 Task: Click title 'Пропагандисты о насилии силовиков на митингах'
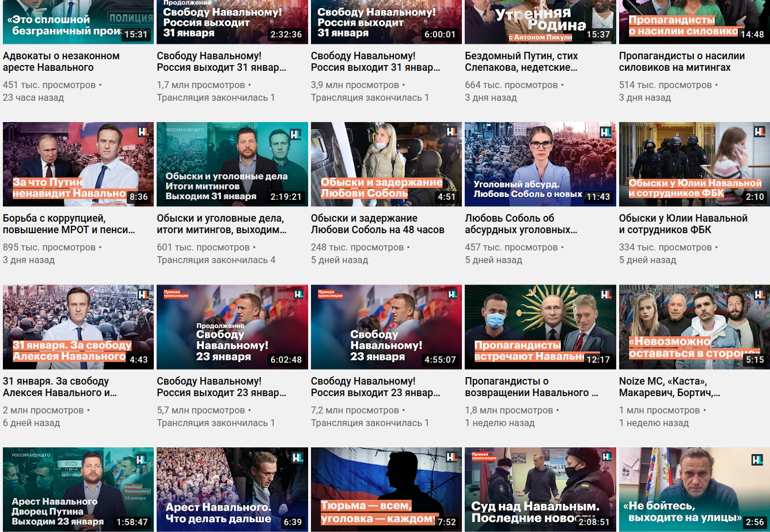click(682, 62)
